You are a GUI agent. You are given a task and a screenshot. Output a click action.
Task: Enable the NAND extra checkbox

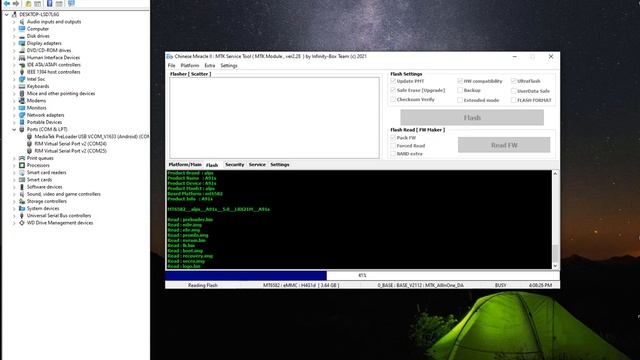pos(393,154)
